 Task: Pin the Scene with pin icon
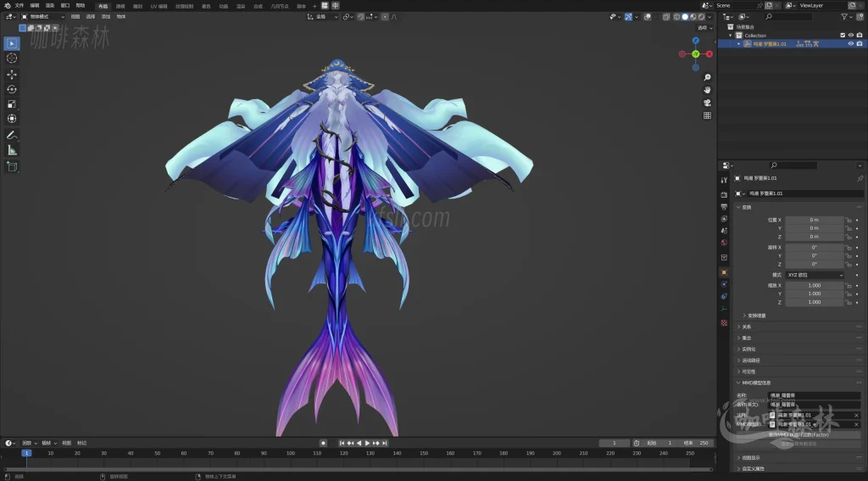760,6
